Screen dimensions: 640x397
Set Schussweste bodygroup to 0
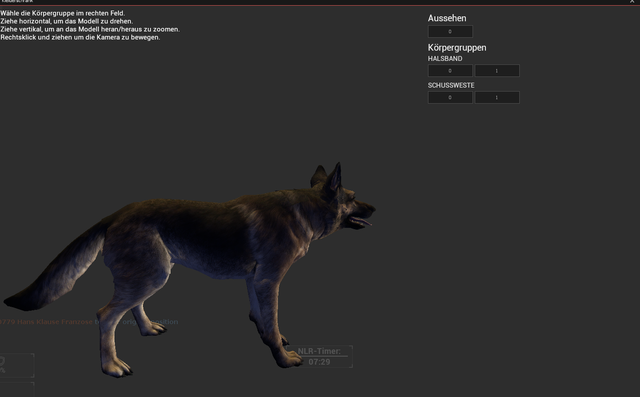[450, 98]
